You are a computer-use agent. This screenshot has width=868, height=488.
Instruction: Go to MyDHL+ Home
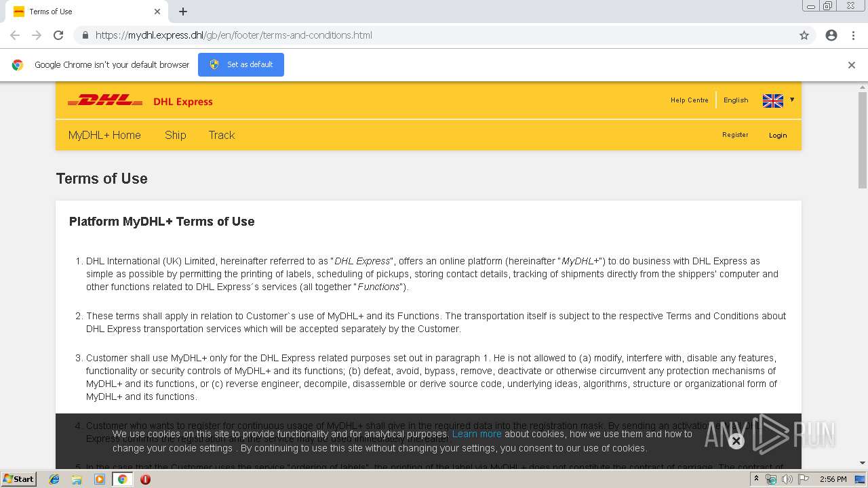pos(104,135)
